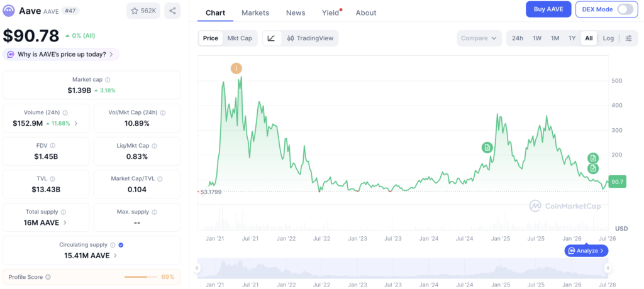Open the Compare dropdown
Image resolution: width=644 pixels, height=289 pixels.
coord(479,38)
